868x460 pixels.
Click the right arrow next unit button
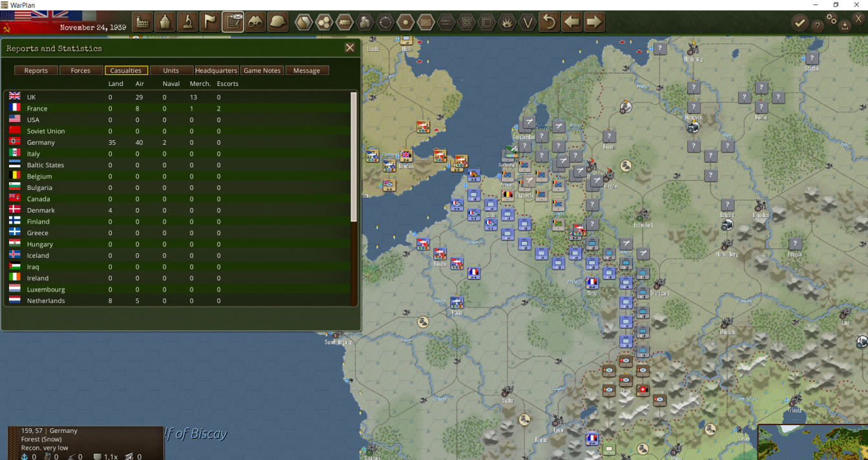(594, 23)
